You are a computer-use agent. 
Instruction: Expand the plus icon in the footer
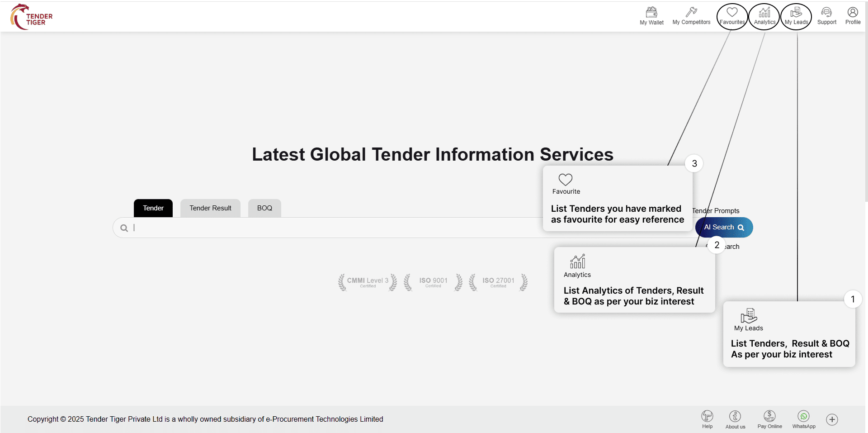pyautogui.click(x=832, y=419)
